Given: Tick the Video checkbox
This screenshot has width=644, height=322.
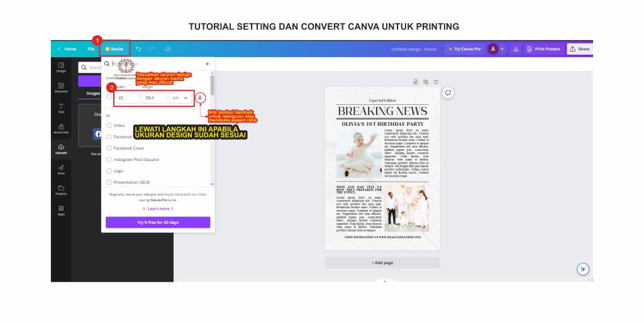Looking at the screenshot, I should 109,125.
